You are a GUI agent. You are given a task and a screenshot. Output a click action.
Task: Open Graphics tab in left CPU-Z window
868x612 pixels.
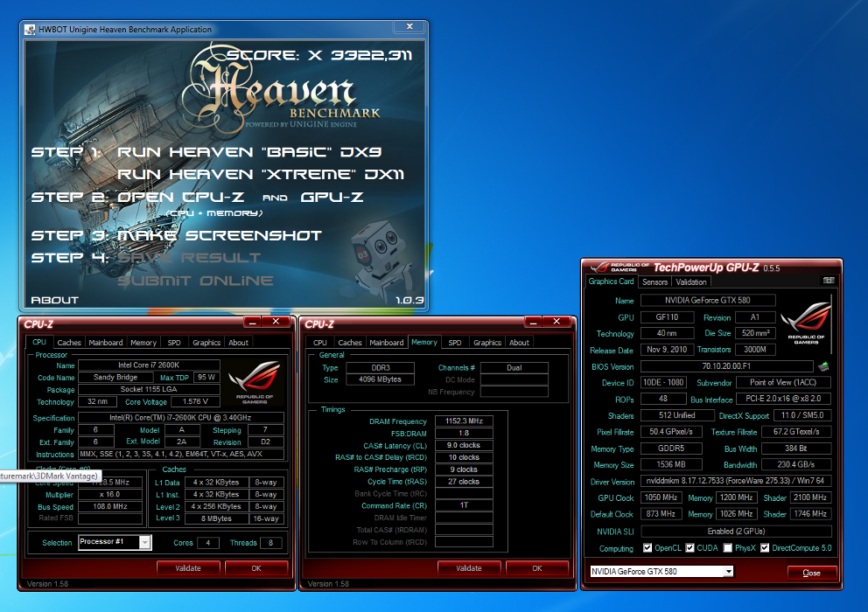[206, 343]
